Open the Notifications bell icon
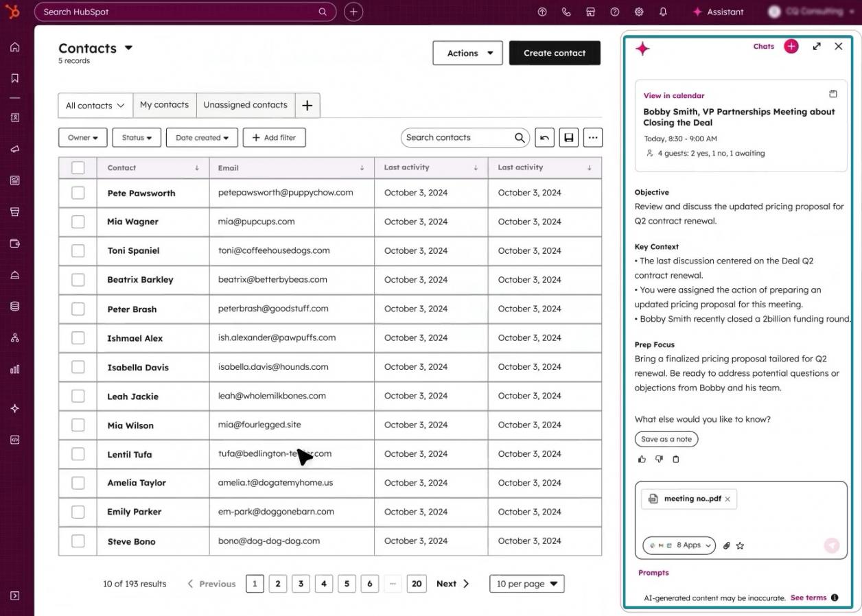This screenshot has height=616, width=862. click(x=663, y=12)
